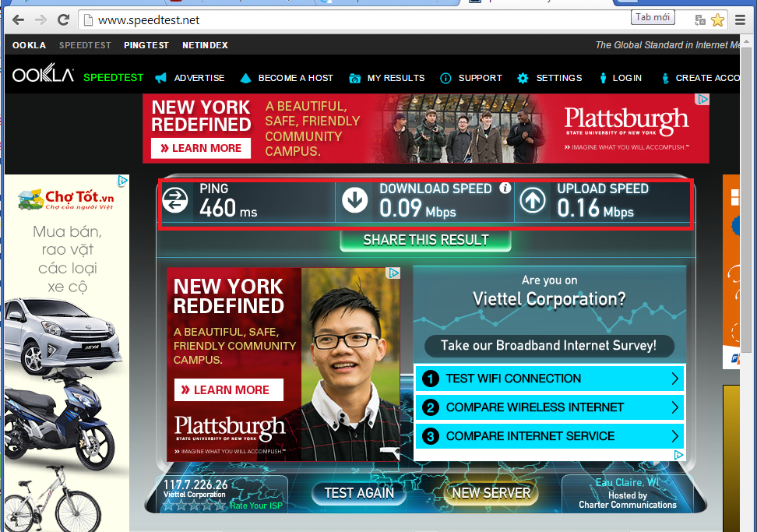
Task: Open the ADVERTISE nav item
Action: coord(199,78)
